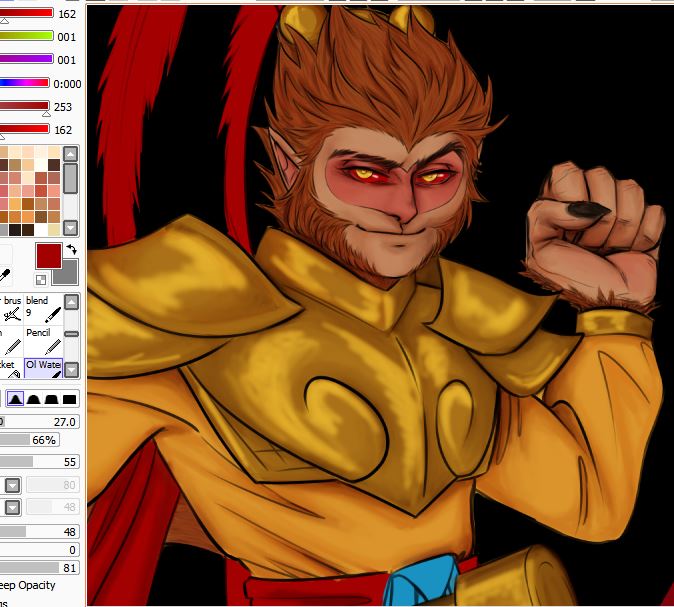
Task: Choose the sharpest peaked brush edge shape
Action: point(15,399)
